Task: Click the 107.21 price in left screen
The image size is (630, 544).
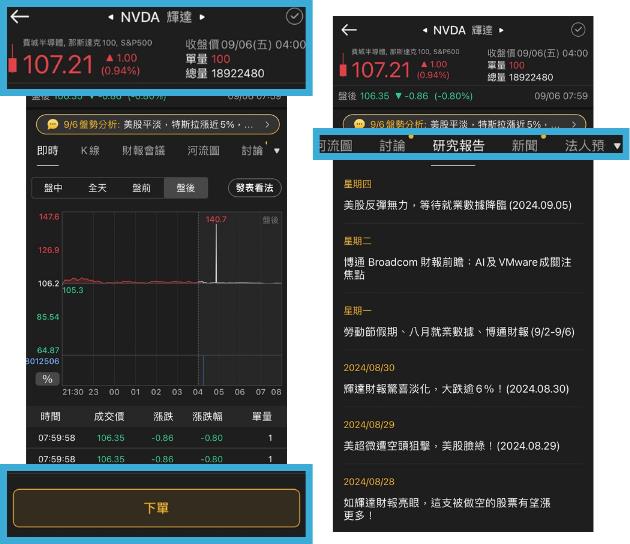Action: (58, 64)
